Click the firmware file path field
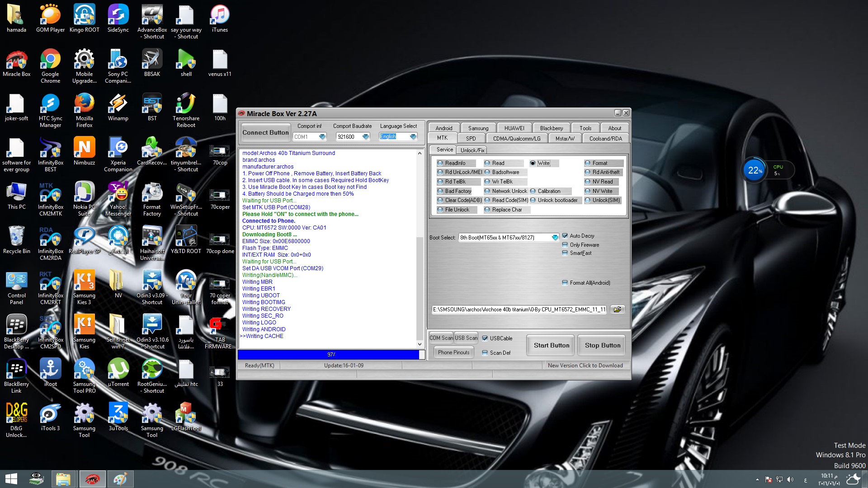Image resolution: width=868 pixels, height=488 pixels. point(519,310)
